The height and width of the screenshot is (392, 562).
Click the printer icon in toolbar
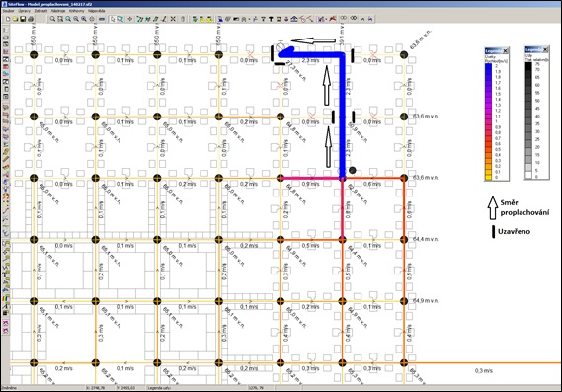click(31, 19)
